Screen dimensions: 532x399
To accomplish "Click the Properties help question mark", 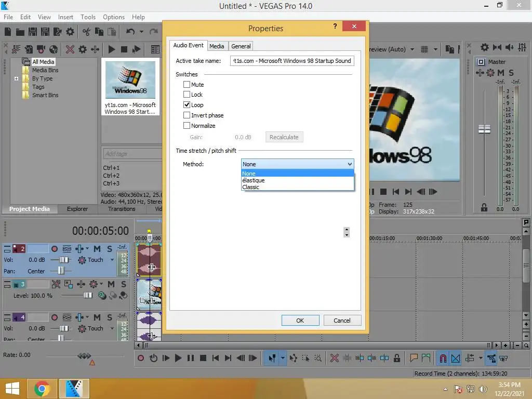I will (335, 26).
